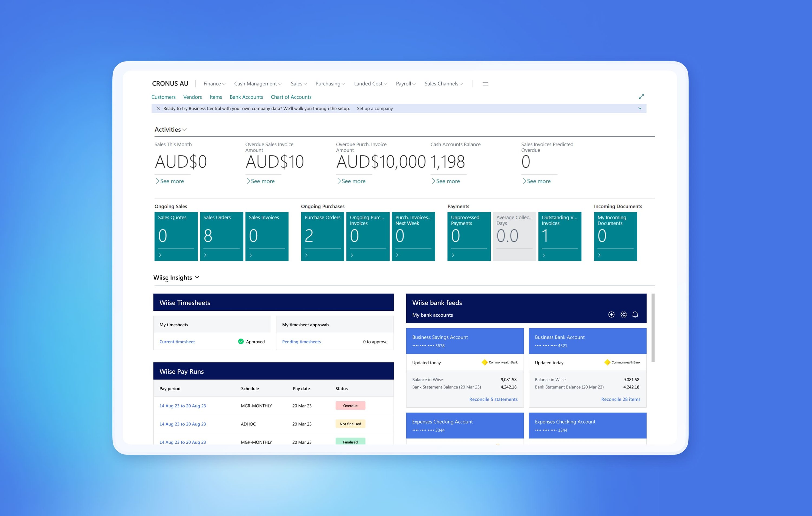Viewport: 812px width, 516px height.
Task: Open bank feeds settings gear
Action: pos(624,314)
